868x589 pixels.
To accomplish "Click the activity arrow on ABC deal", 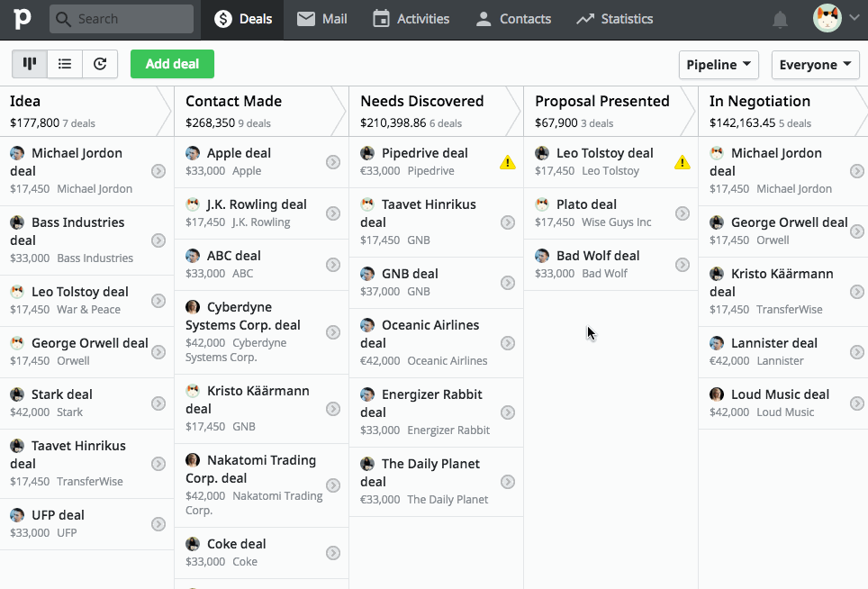I will pyautogui.click(x=333, y=265).
